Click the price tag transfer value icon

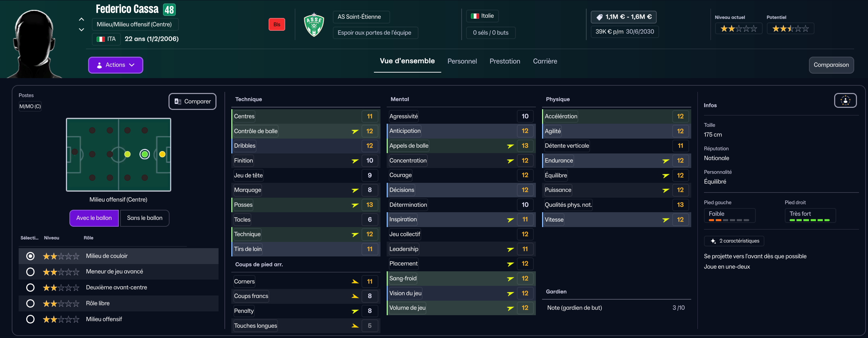coord(599,17)
